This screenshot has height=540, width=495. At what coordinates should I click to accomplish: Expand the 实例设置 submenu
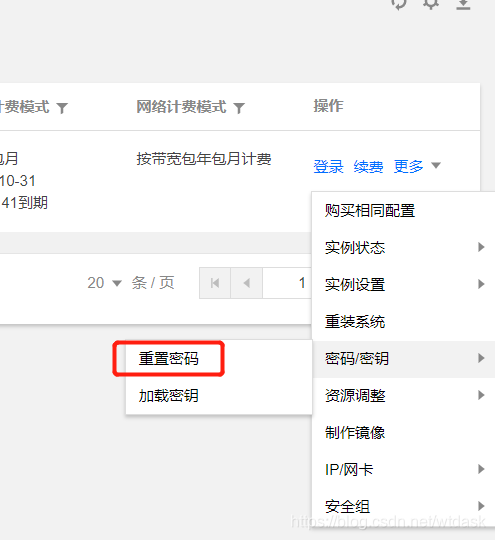point(403,284)
